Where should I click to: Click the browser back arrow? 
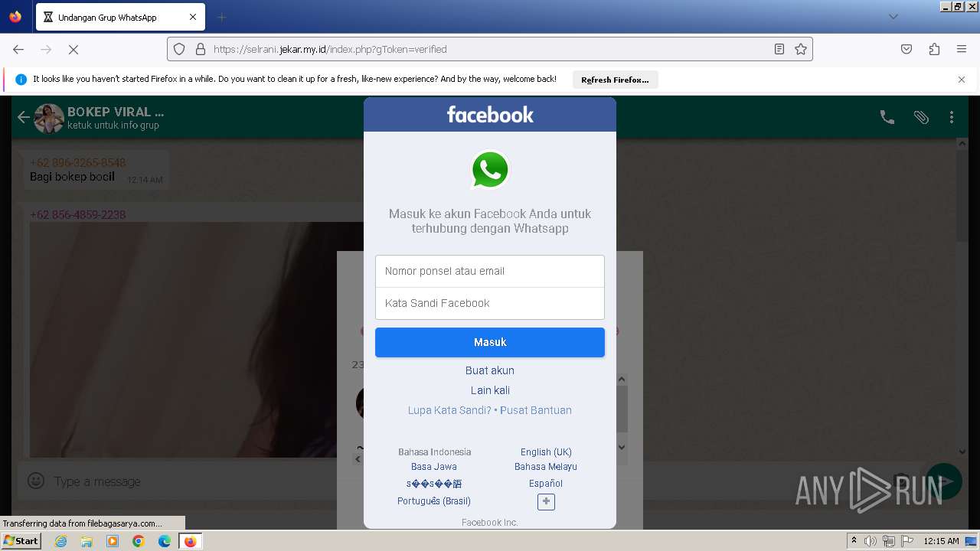(18, 49)
